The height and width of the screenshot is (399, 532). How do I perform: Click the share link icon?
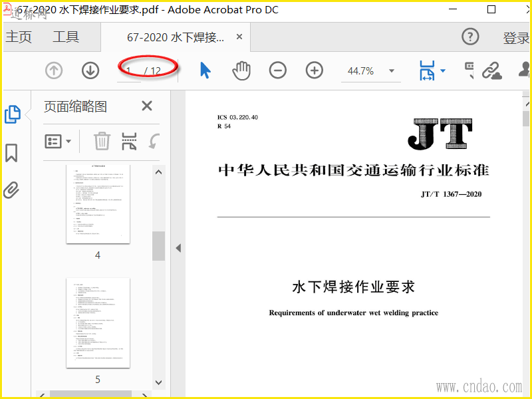[x=491, y=70]
